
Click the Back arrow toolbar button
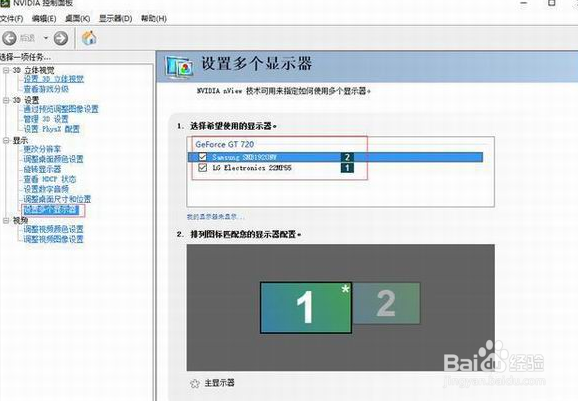[9, 38]
